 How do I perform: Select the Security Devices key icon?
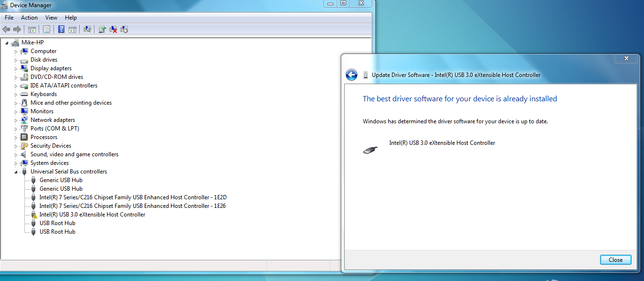click(x=24, y=146)
